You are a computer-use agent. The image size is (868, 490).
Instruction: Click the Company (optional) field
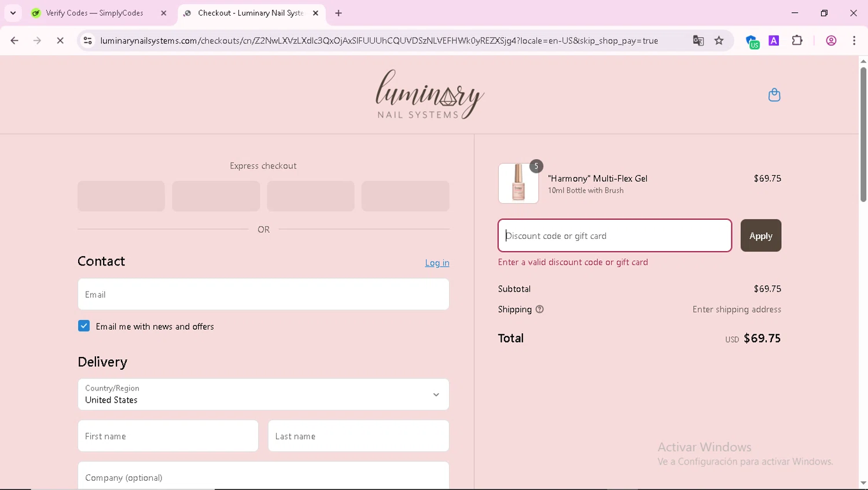(x=263, y=476)
